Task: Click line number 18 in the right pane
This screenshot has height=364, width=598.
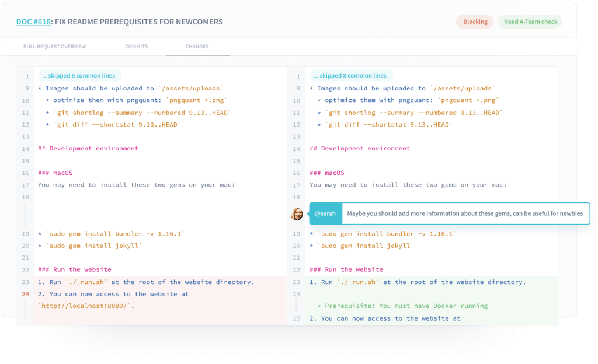Action: pos(297,198)
